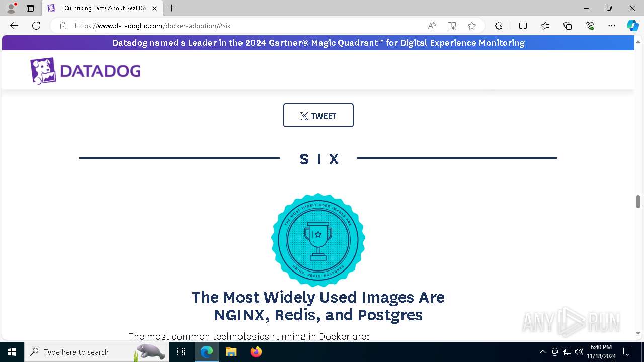The height and width of the screenshot is (362, 644).
Task: Go back to previous page
Action: 14,26
